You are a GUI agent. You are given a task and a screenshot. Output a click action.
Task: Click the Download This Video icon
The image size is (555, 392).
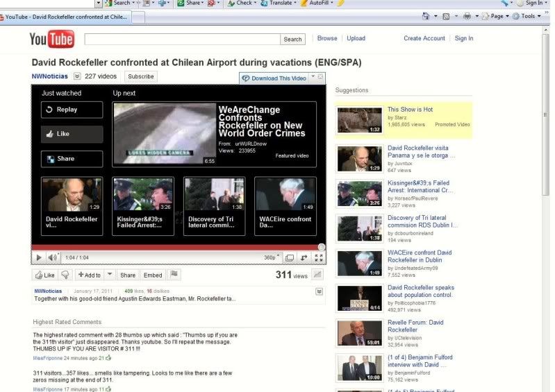coord(246,78)
